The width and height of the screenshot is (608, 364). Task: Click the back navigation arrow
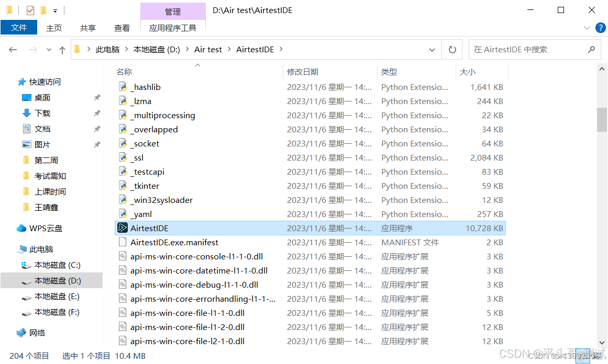pos(13,49)
